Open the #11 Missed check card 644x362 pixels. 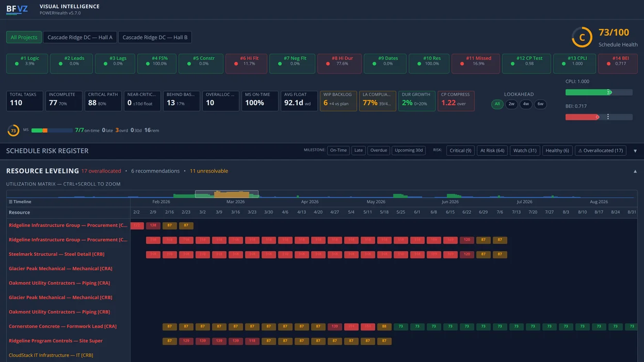[476, 63]
